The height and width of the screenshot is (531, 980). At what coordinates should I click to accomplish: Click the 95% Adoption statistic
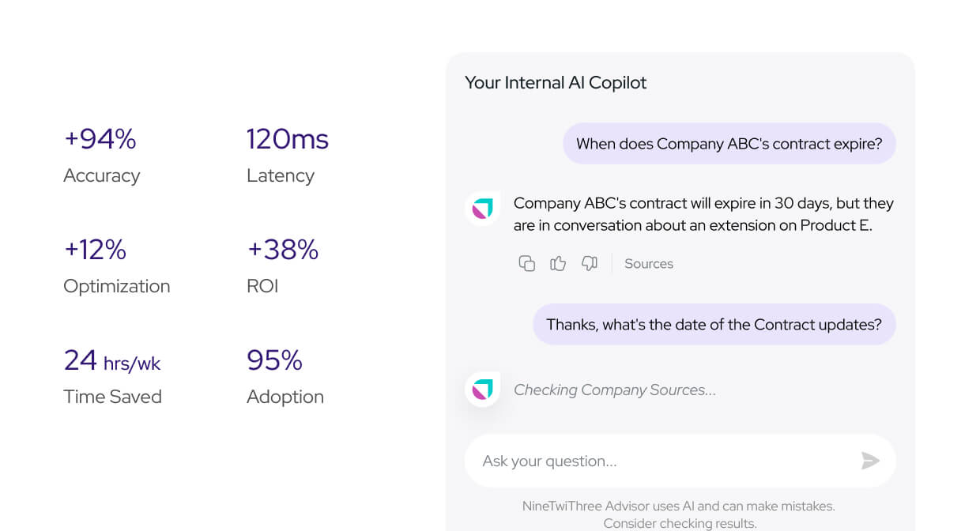coord(285,377)
